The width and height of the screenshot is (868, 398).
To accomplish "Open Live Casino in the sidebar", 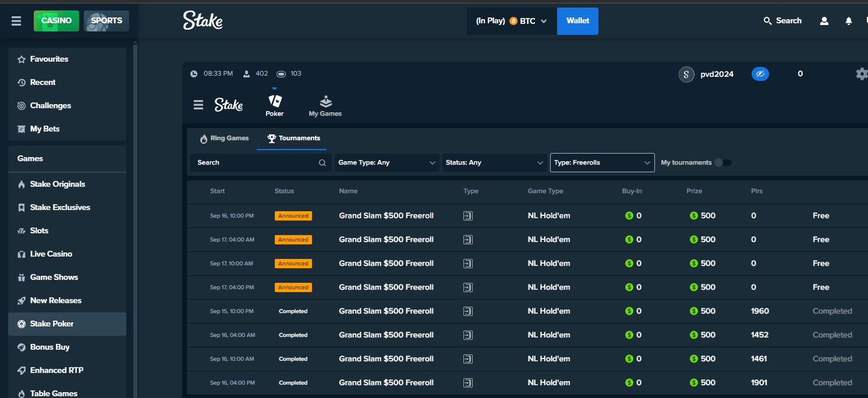I will [x=67, y=254].
